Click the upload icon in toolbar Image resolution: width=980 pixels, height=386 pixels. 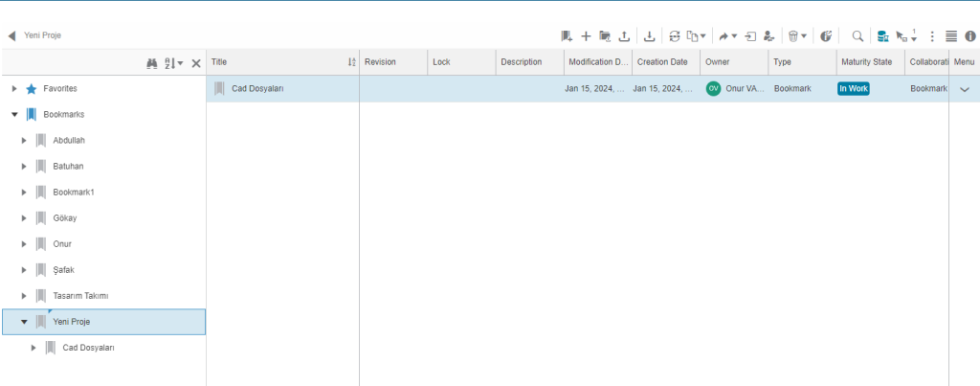coord(624,36)
